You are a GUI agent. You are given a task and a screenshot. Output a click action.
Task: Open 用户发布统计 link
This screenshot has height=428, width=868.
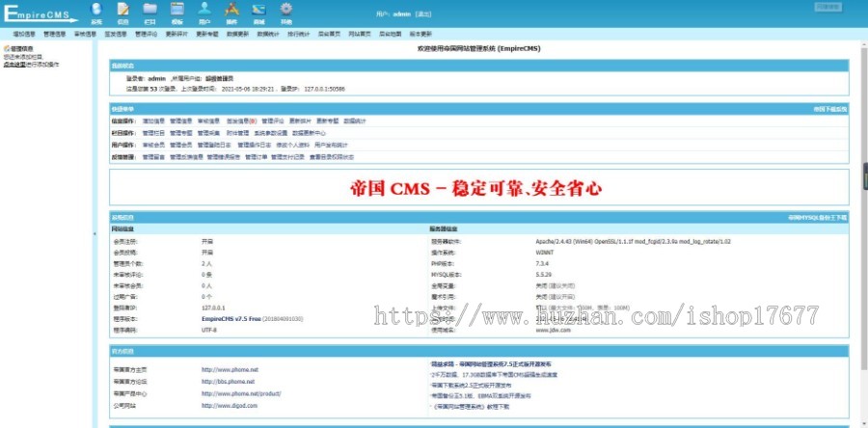tap(331, 145)
